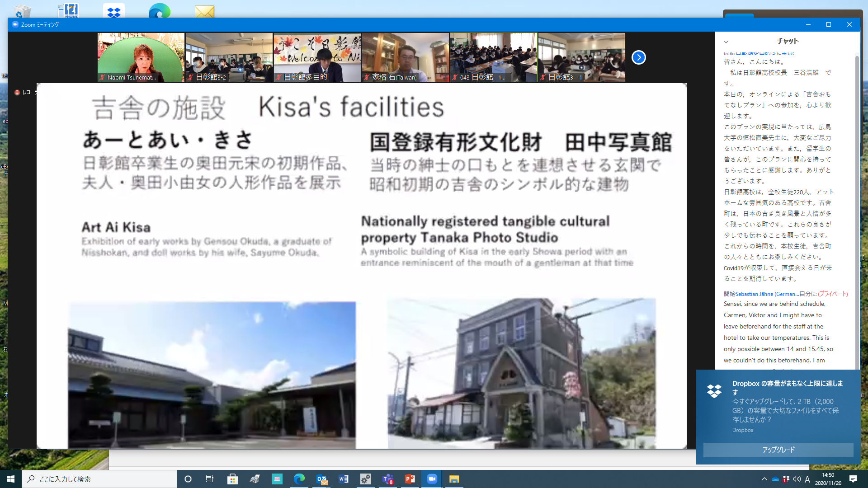The height and width of the screenshot is (488, 868).
Task: Open Word from the taskbar
Action: [x=344, y=479]
